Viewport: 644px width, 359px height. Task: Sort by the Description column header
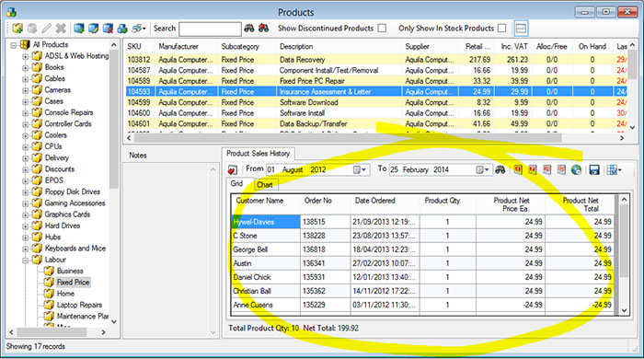(x=339, y=46)
